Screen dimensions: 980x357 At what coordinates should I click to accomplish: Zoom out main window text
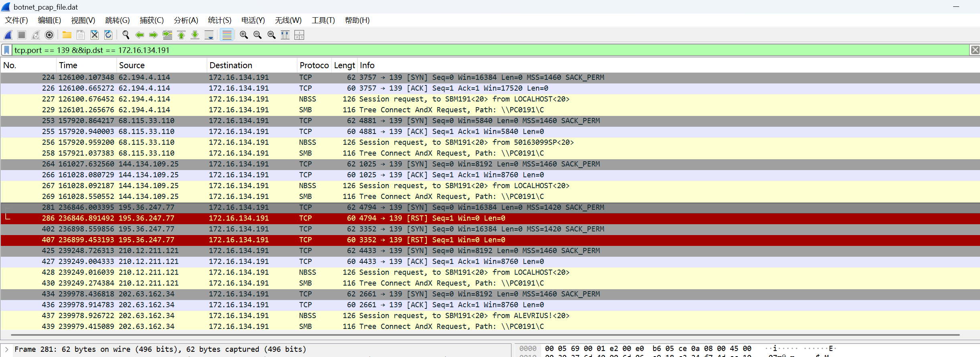tap(258, 35)
